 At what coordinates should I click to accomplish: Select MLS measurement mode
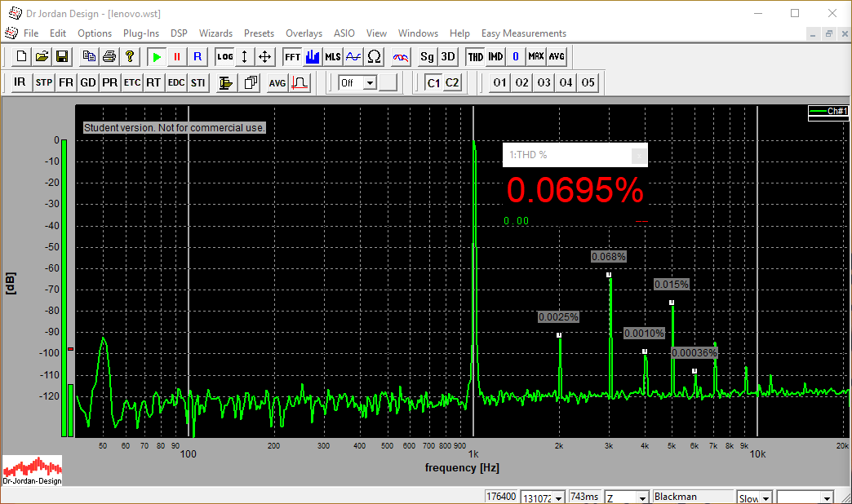(x=332, y=56)
